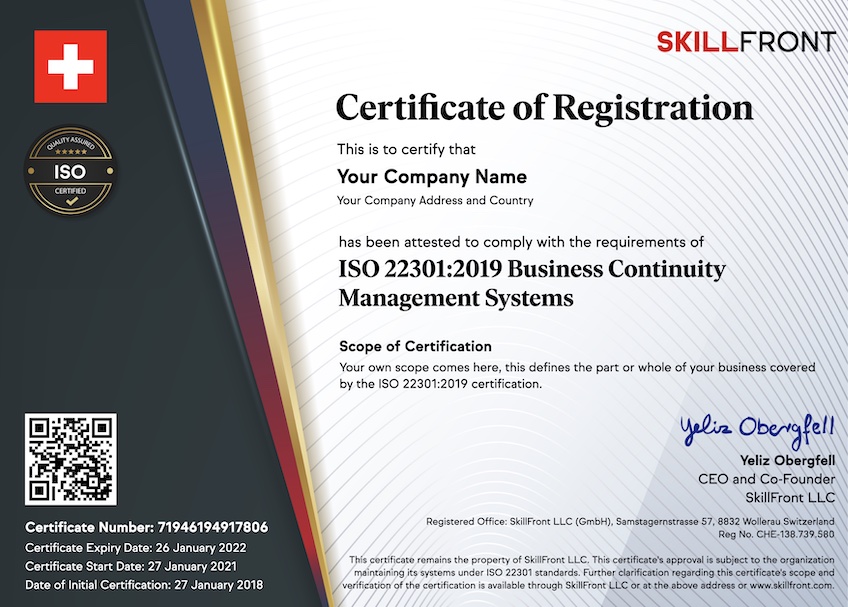
Task: Click the SkillFront logo
Action: [x=746, y=42]
